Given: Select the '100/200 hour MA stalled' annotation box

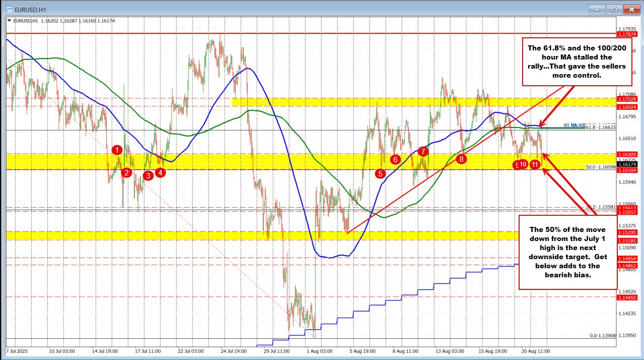Looking at the screenshot, I should pyautogui.click(x=577, y=61).
